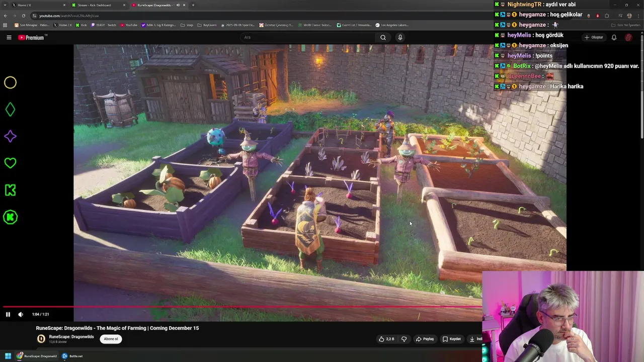
Task: Like the video (2,2 B)
Action: pos(386,339)
